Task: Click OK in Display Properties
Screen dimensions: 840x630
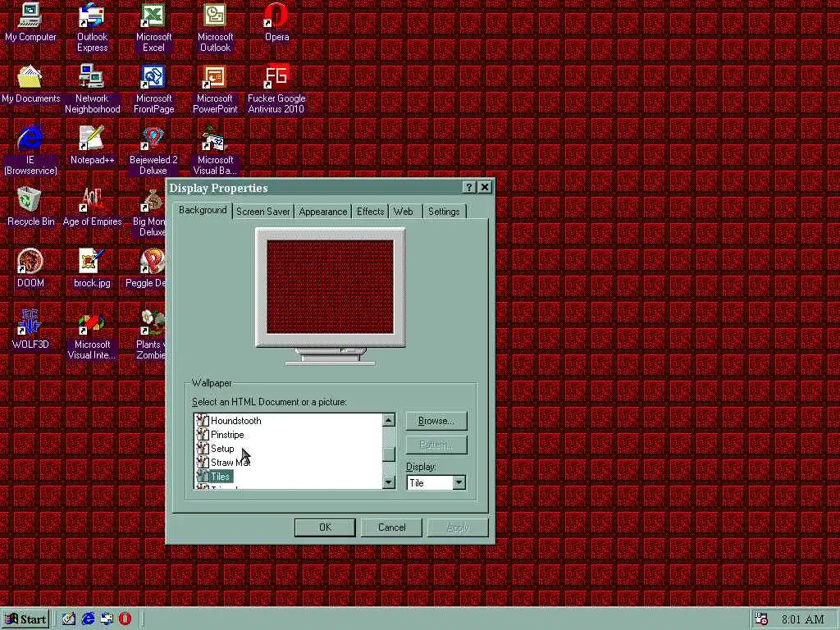Action: coord(325,527)
